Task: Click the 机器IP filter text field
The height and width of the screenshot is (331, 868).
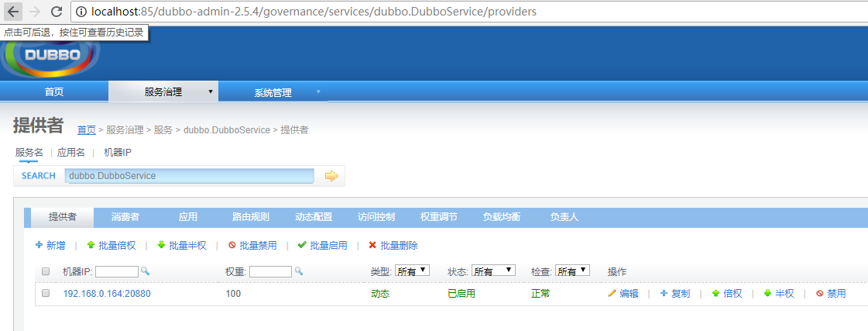Action: 117,271
